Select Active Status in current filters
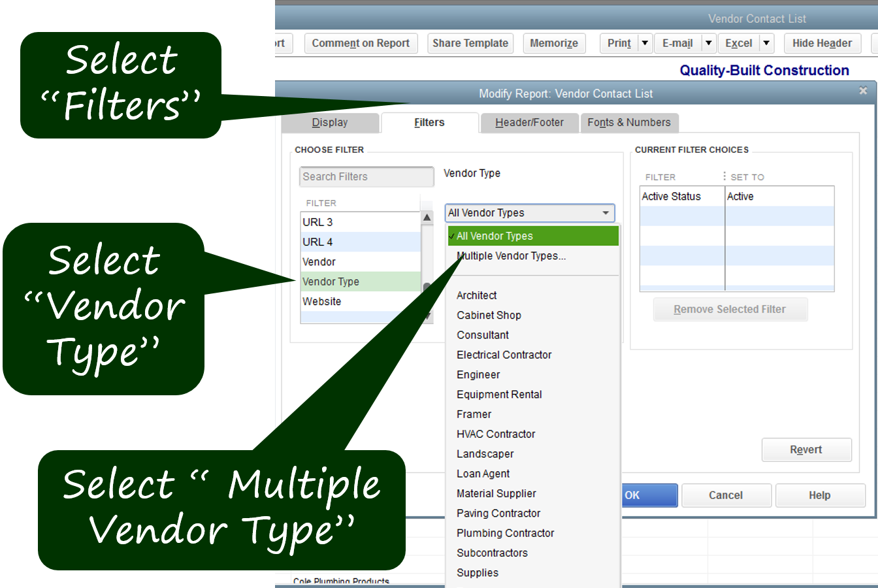Image resolution: width=878 pixels, height=588 pixels. [x=672, y=197]
